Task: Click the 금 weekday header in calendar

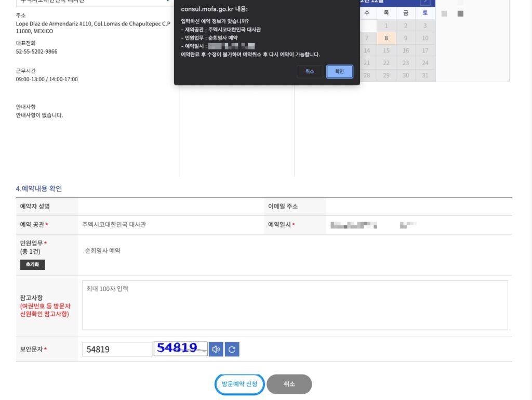Action: (x=405, y=13)
